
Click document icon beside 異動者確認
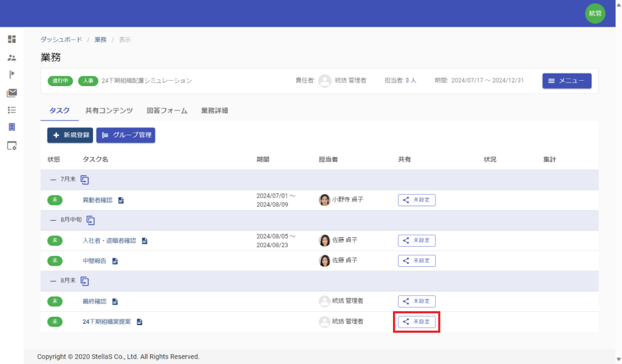click(121, 200)
